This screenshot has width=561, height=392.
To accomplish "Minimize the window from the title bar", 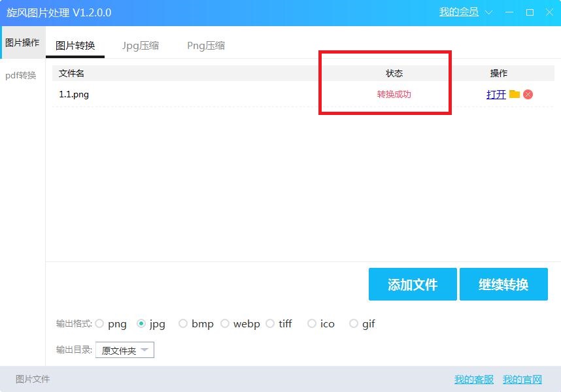I will click(x=509, y=12).
